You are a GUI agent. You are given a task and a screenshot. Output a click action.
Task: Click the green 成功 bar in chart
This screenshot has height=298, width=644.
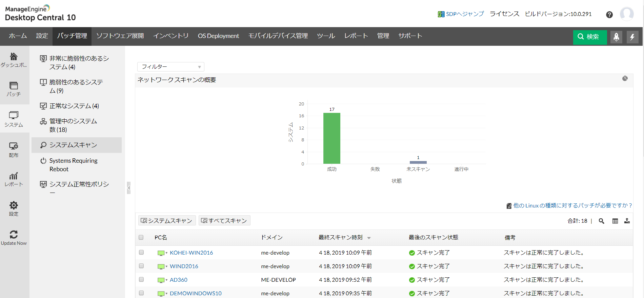331,138
